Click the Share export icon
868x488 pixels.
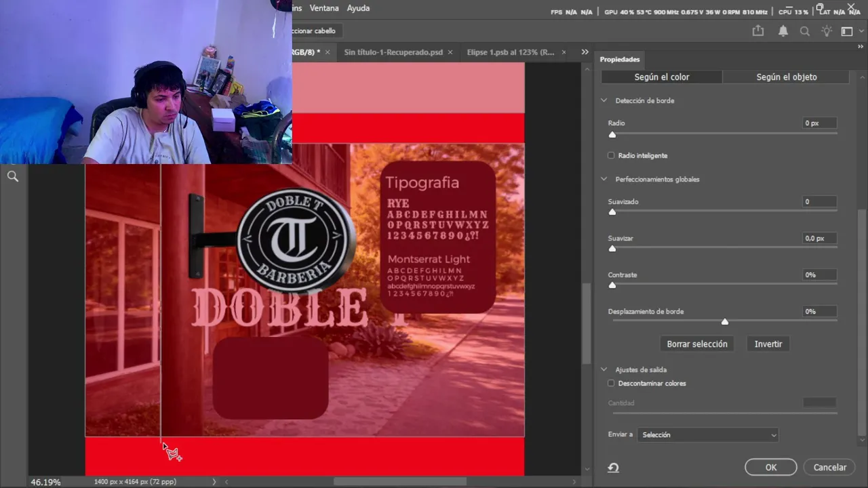point(758,31)
